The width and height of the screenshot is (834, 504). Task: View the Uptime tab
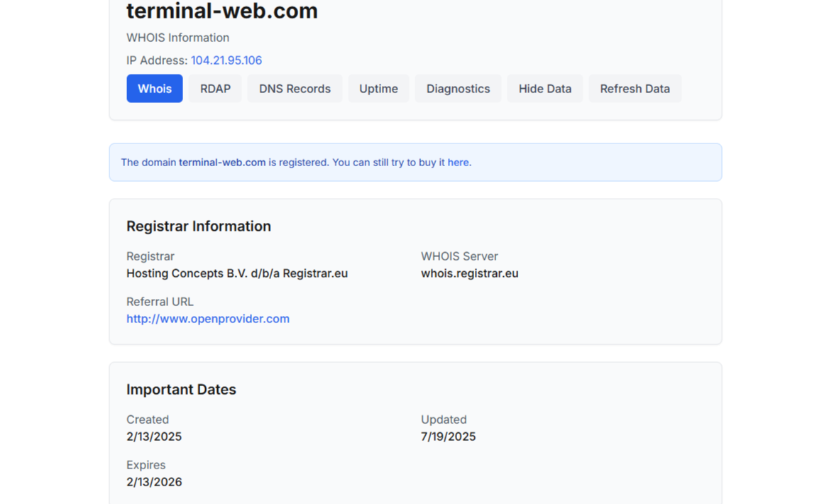click(378, 88)
